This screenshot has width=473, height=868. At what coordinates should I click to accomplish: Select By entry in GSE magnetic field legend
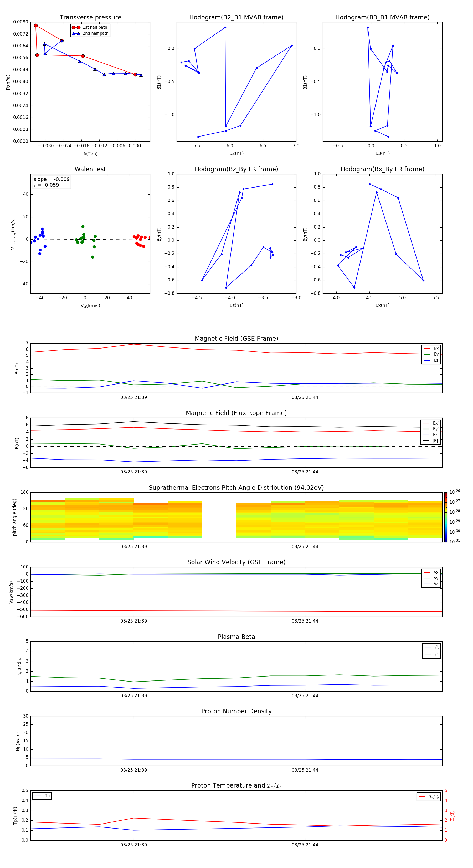(x=431, y=354)
